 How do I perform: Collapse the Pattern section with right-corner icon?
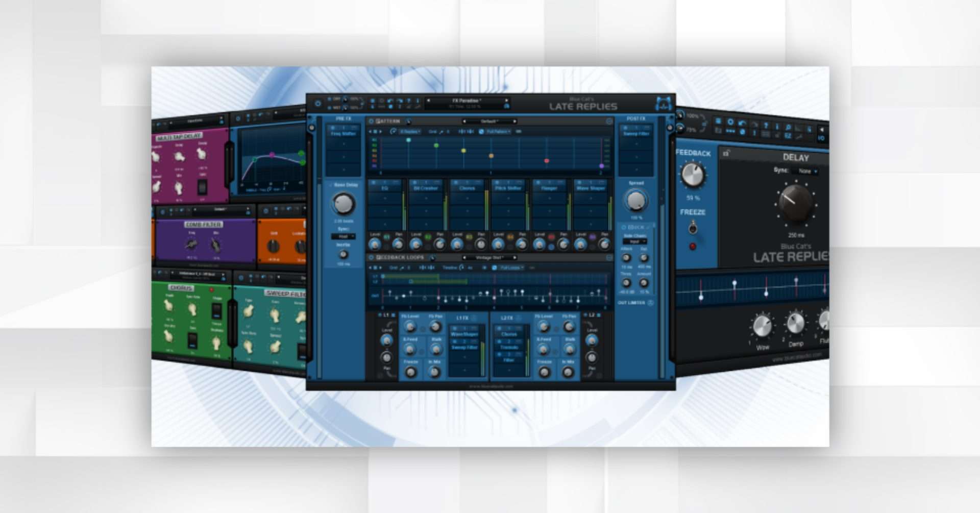point(609,121)
